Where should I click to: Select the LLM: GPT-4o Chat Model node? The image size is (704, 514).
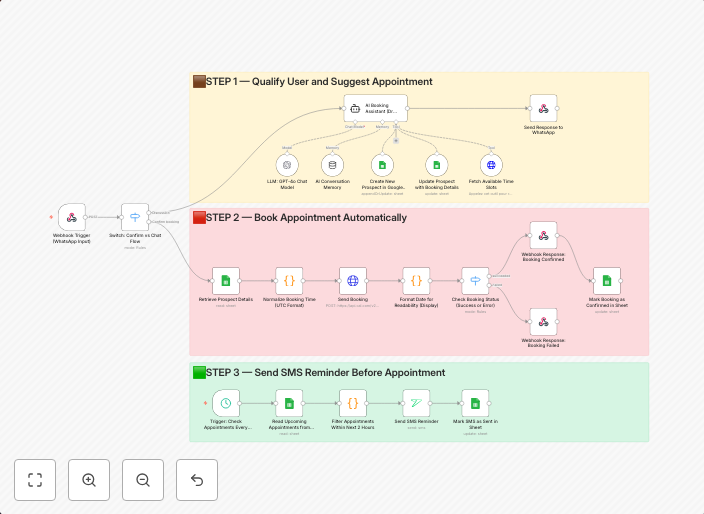point(287,164)
